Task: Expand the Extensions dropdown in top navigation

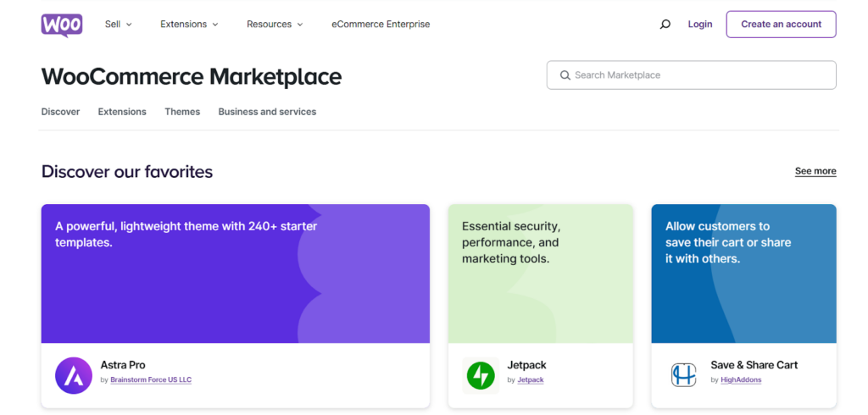Action: [189, 25]
